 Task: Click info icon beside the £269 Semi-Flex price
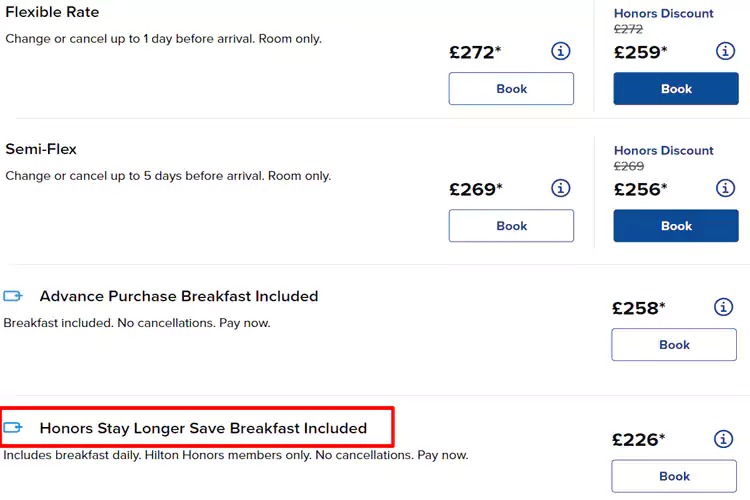[561, 188]
